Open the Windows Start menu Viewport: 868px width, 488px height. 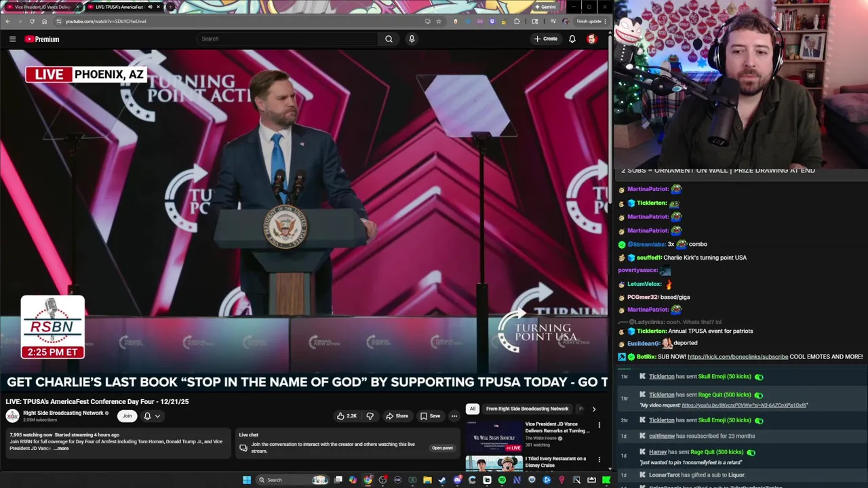tap(247, 480)
